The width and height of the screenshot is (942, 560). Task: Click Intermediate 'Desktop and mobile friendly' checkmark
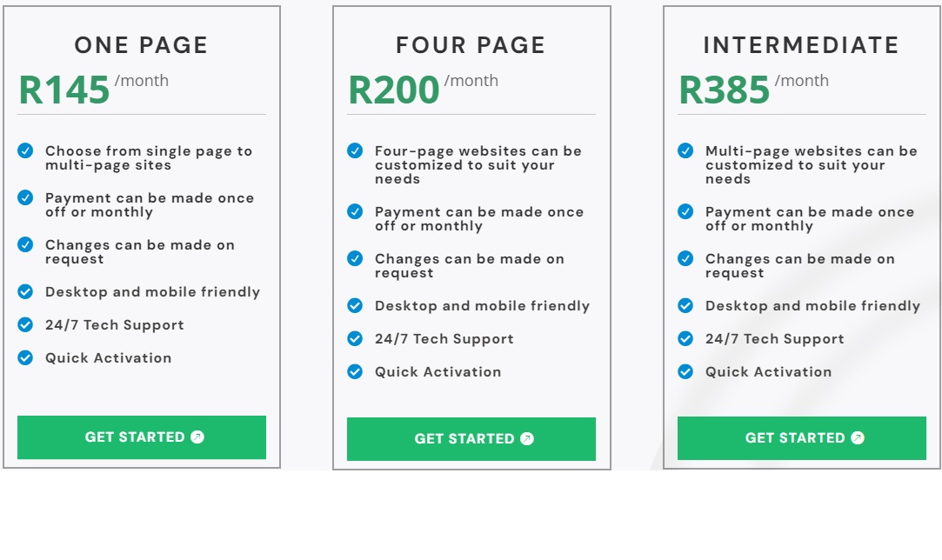point(685,305)
